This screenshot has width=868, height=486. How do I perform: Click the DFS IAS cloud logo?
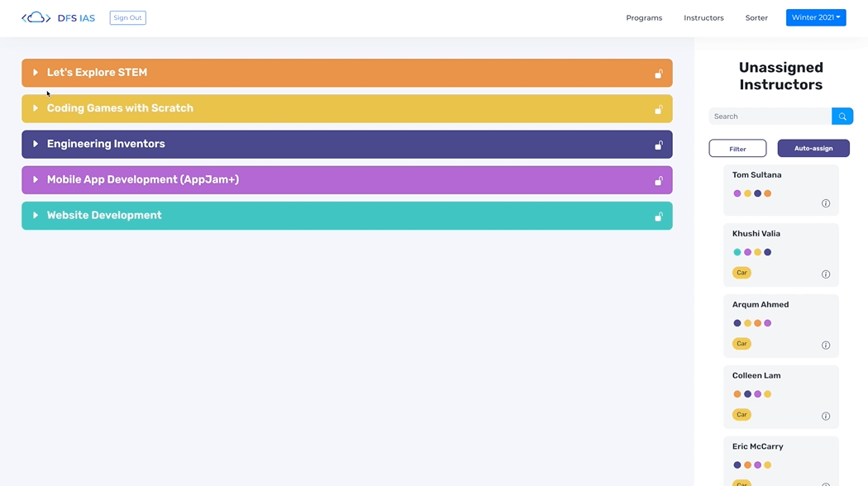coord(36,17)
